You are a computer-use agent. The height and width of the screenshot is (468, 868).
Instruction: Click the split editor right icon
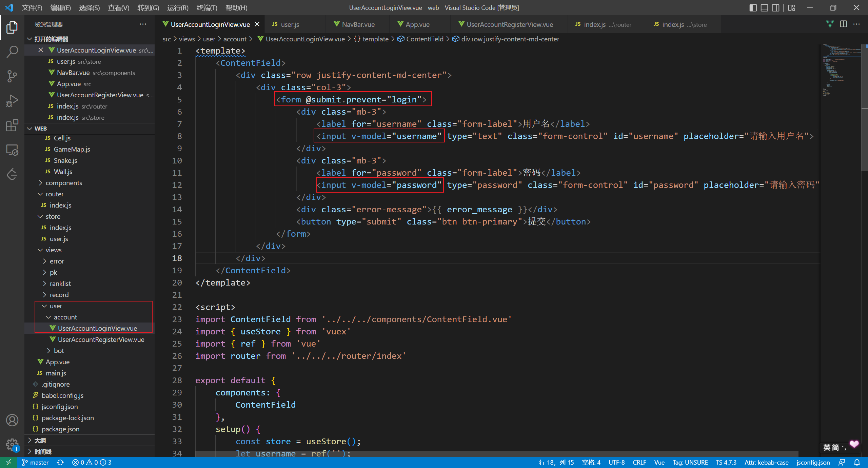(843, 24)
